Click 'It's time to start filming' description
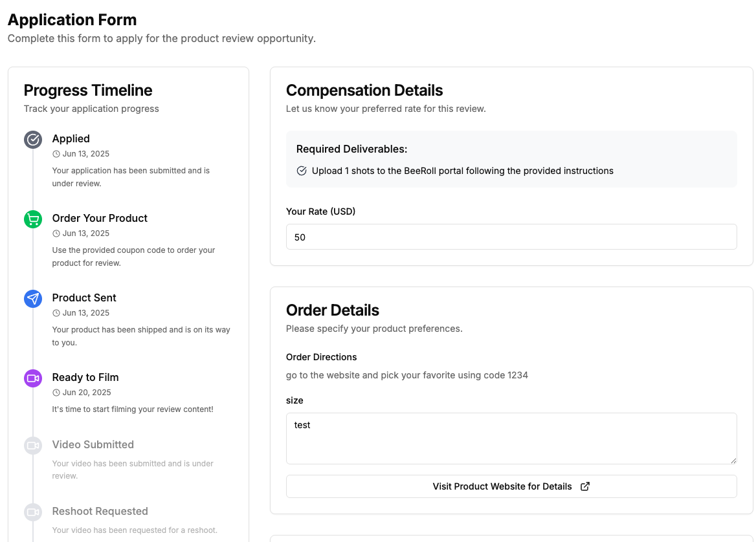Screen dimensions: 756x542 click(x=133, y=409)
